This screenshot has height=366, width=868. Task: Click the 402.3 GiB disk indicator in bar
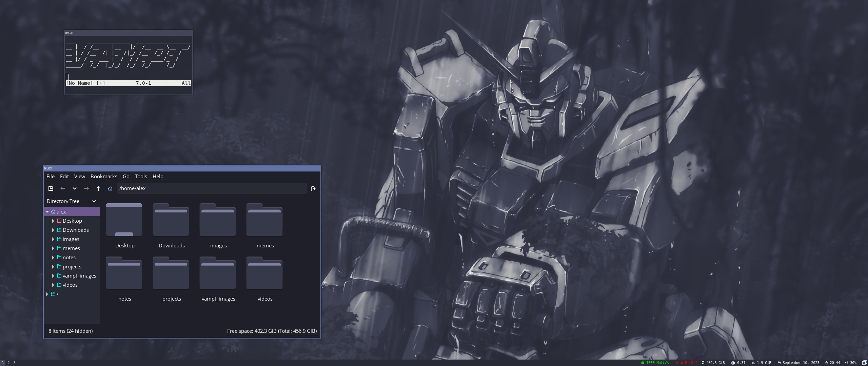click(713, 363)
